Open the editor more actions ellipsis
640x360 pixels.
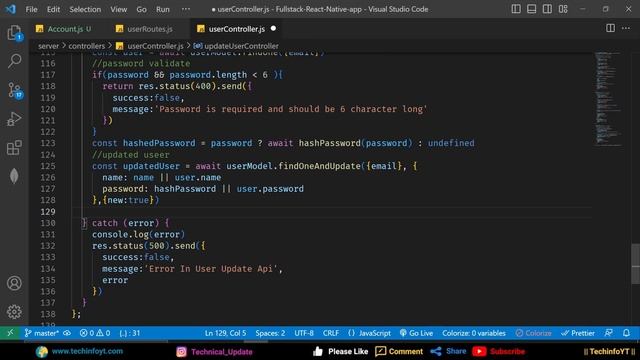coord(626,28)
